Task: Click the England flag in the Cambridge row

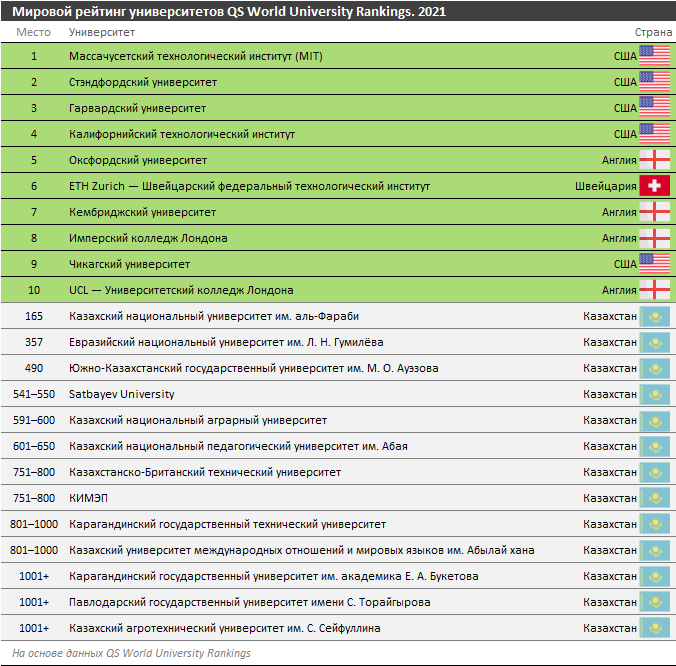Action: pyautogui.click(x=654, y=212)
